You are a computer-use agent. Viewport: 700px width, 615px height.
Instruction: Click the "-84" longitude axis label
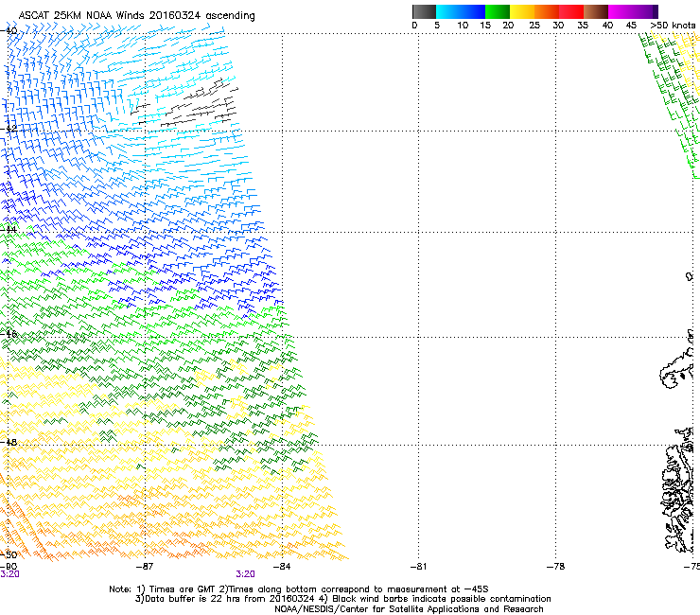282,567
